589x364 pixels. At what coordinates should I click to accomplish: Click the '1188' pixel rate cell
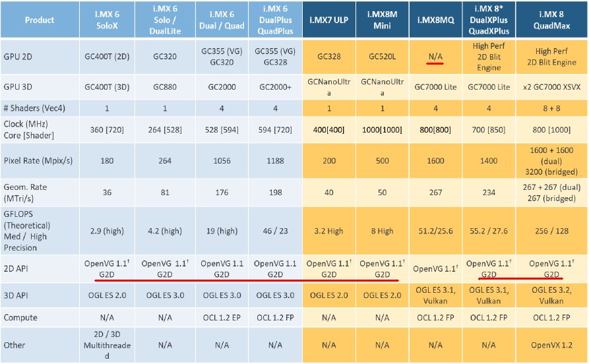[275, 161]
